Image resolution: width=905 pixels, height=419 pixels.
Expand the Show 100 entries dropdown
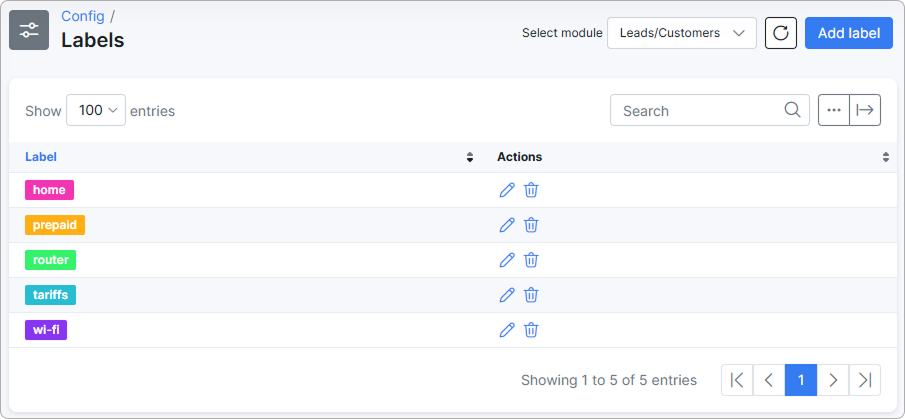(96, 110)
